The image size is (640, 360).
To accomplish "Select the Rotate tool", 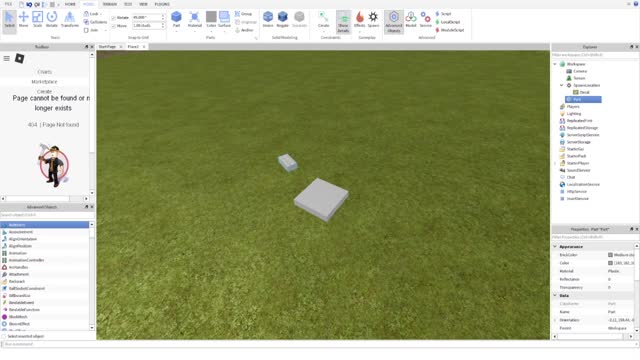I will 52,19.
